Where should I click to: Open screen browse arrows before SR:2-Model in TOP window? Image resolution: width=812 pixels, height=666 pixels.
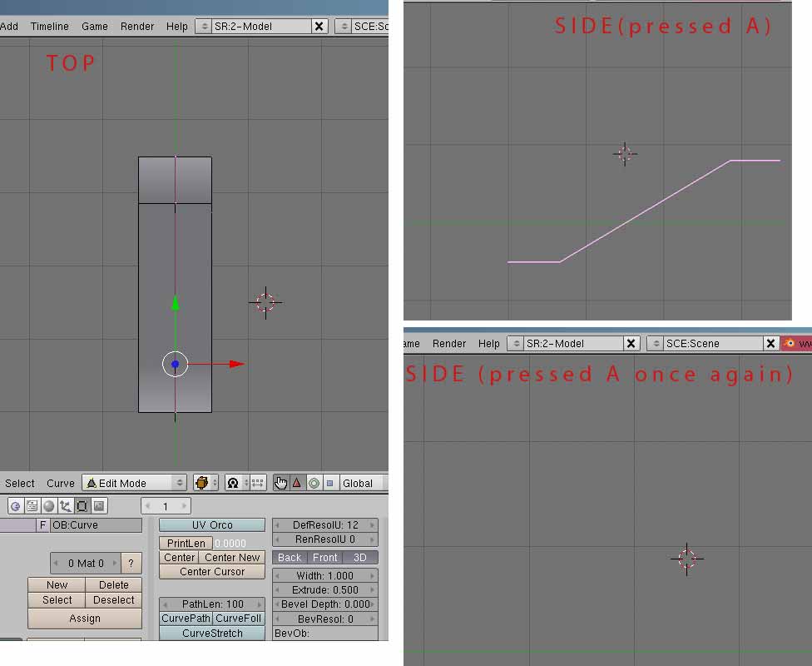[204, 27]
